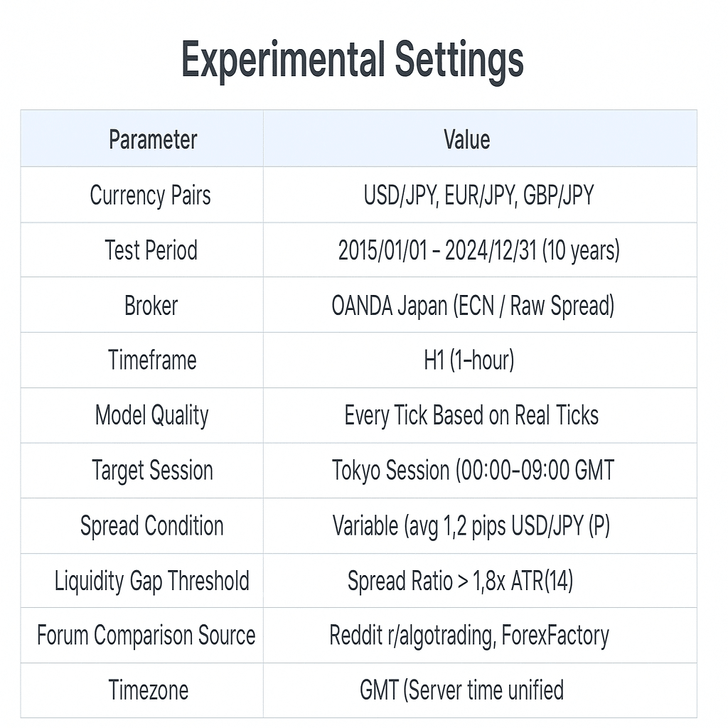Screen dimensions: 728x728
Task: Select the Parameter column header
Action: (153, 139)
